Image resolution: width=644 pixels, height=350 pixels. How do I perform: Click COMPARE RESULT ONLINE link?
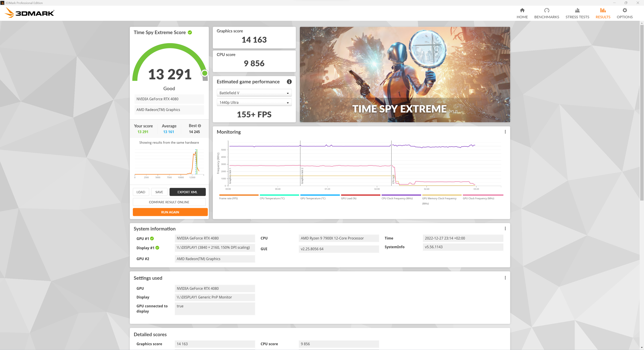pos(170,202)
